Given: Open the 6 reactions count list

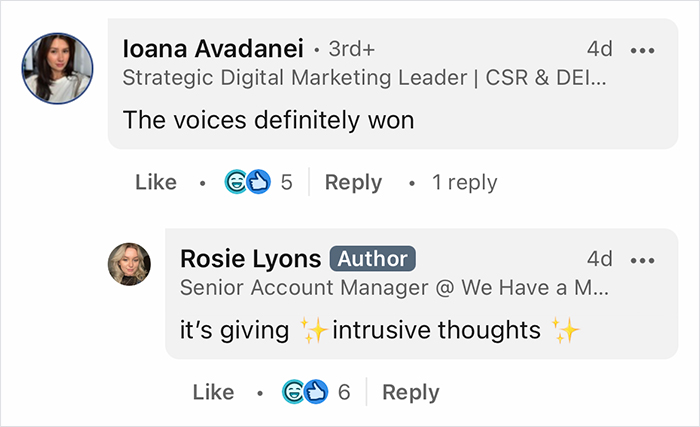Looking at the screenshot, I should pos(344,392).
